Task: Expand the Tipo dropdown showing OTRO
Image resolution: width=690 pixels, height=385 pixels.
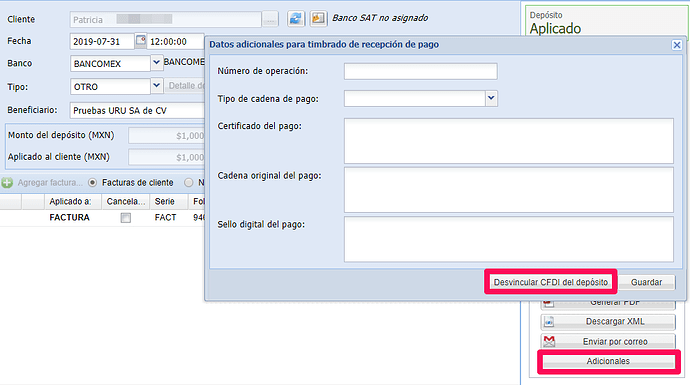Action: coord(156,85)
